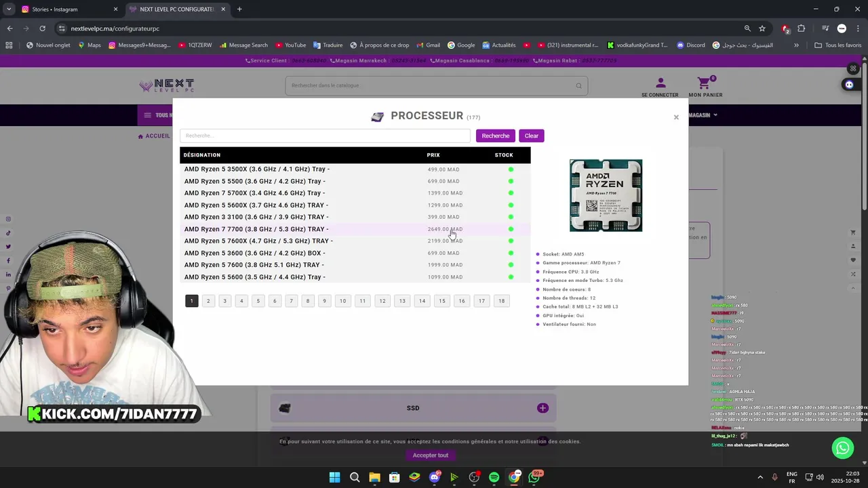Select AMD Ryzen 5 3600 BOX row
Screen dimensions: 868x488
point(355,253)
